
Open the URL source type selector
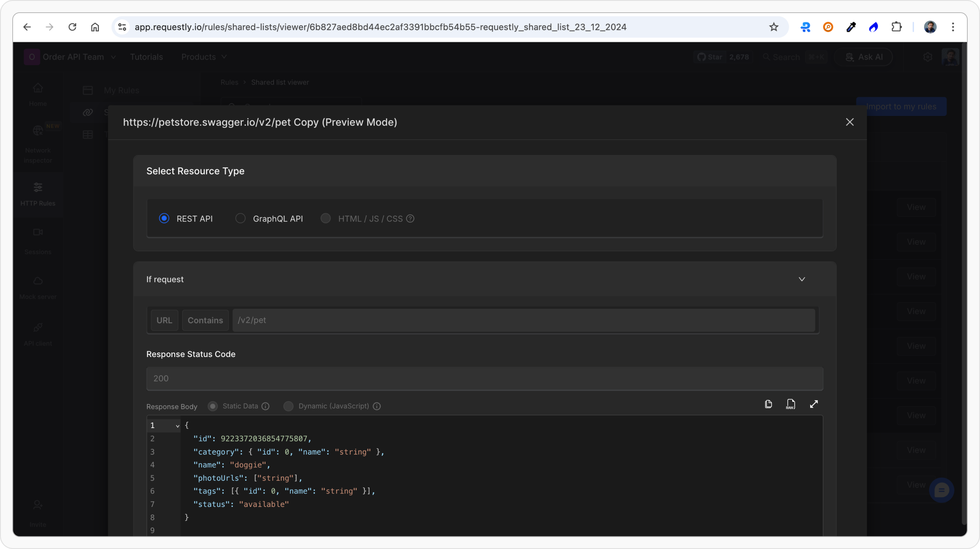coord(164,320)
